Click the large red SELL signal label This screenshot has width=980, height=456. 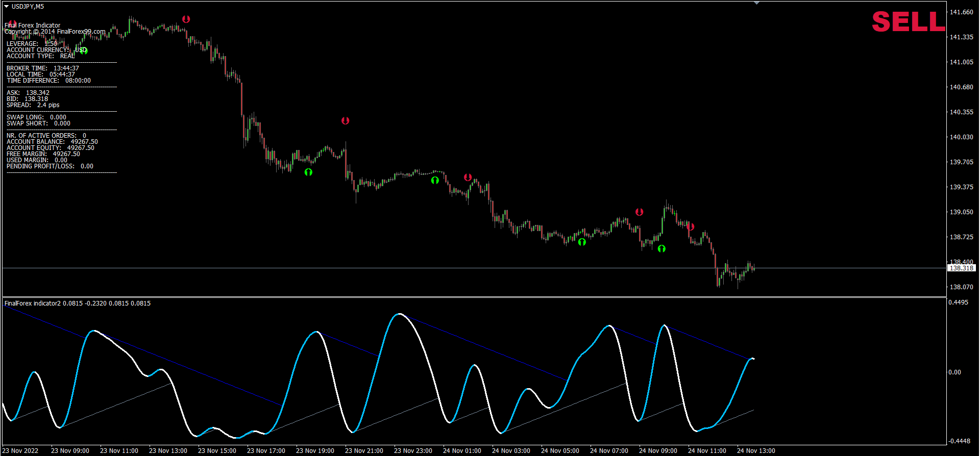[908, 22]
